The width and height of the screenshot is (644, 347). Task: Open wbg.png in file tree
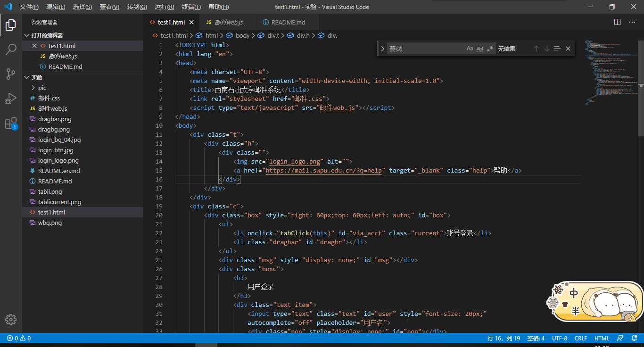[83, 223]
